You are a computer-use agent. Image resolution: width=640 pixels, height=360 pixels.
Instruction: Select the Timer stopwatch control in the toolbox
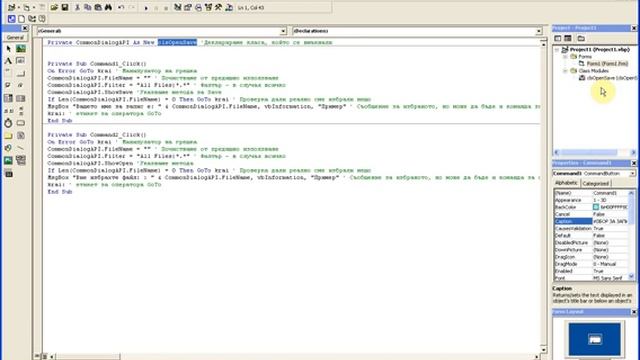(x=9, y=123)
